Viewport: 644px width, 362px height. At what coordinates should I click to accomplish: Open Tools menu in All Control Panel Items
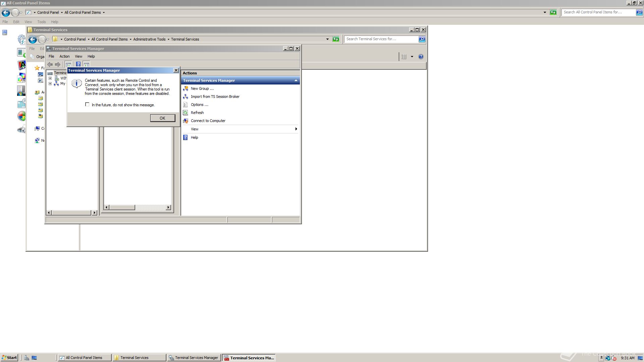[x=42, y=22]
